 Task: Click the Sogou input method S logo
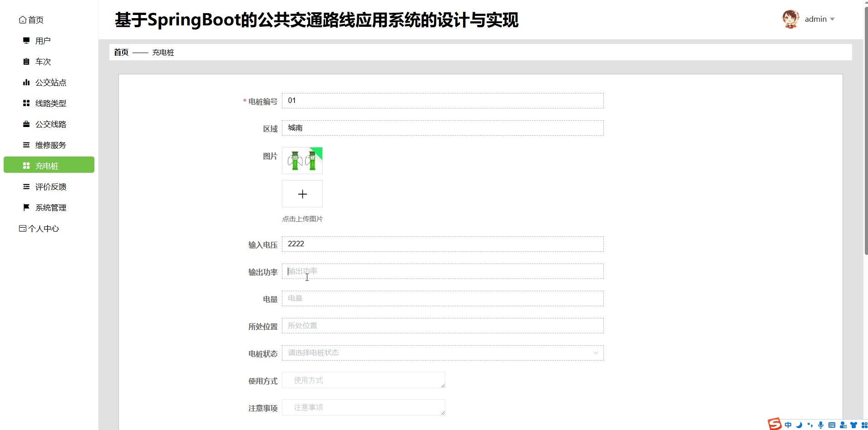point(774,424)
